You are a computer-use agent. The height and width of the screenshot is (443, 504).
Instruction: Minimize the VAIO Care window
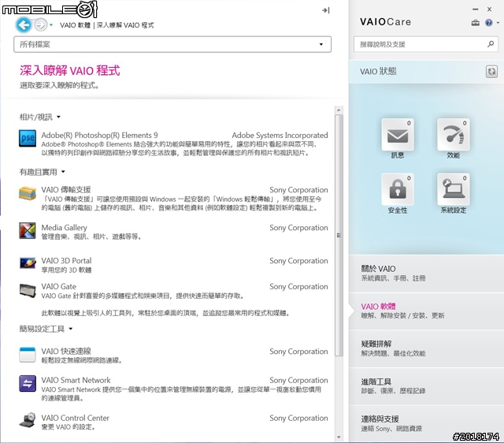476,9
